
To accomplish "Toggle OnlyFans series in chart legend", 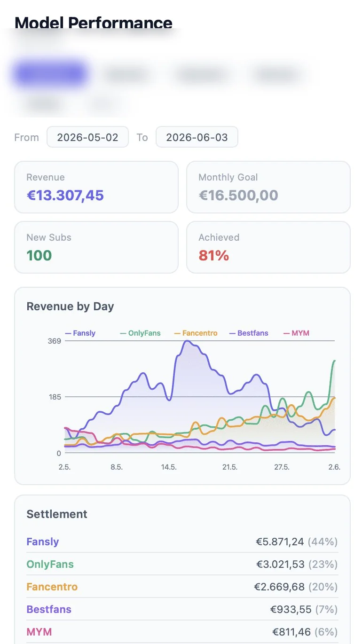I will pos(140,333).
